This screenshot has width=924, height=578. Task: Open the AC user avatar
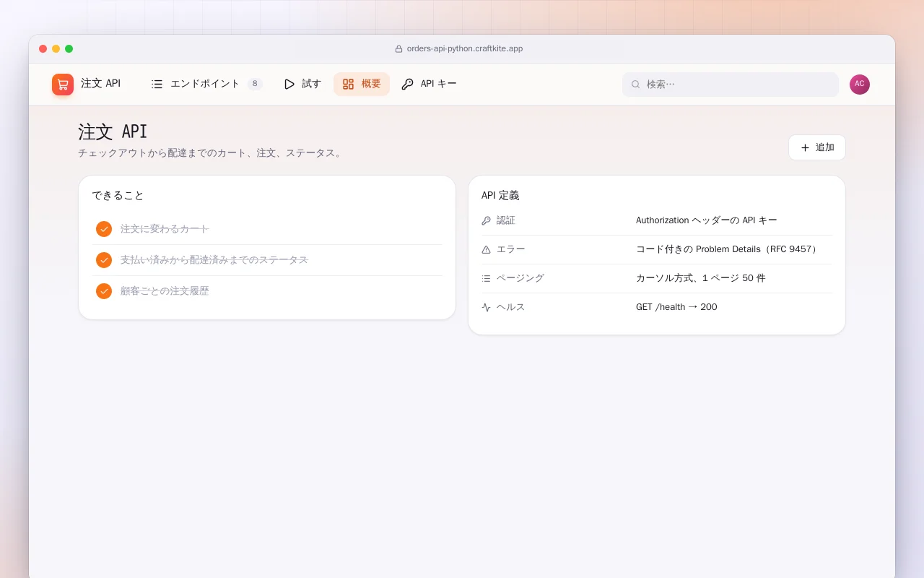click(x=860, y=85)
